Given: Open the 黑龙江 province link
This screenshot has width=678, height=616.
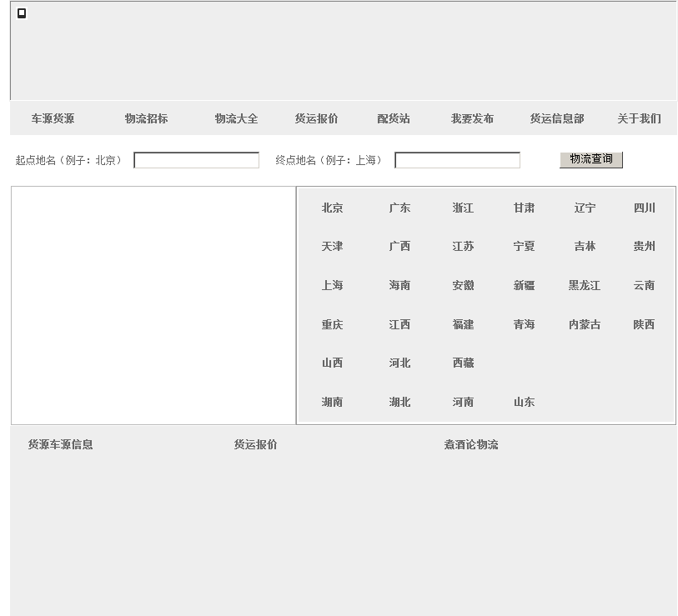Looking at the screenshot, I should 584,285.
